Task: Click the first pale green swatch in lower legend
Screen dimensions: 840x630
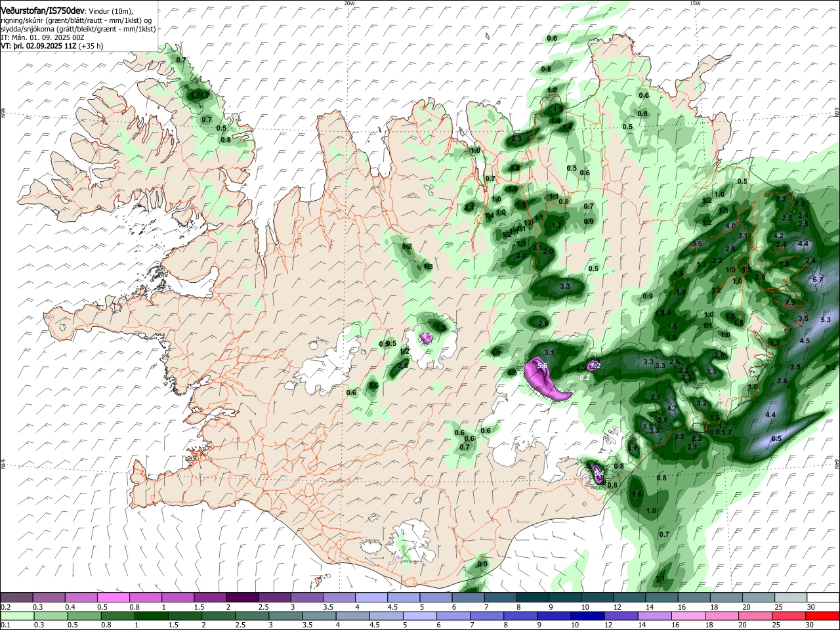Action: (x=17, y=616)
